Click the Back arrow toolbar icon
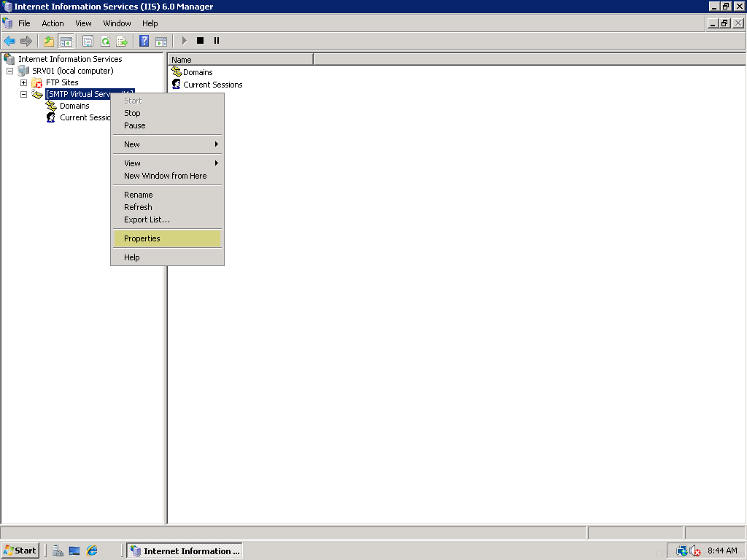This screenshot has height=560, width=747. (9, 41)
